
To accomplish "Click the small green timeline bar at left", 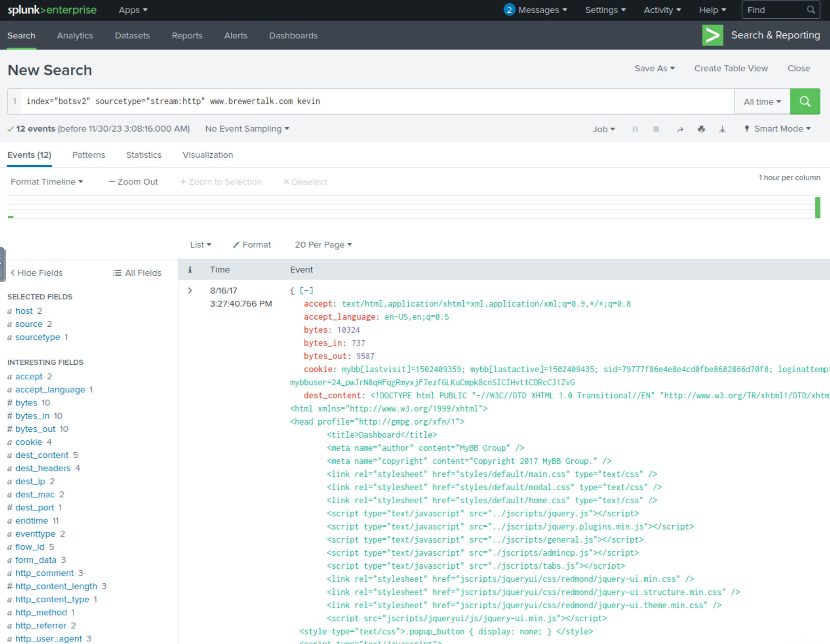I will [x=10, y=217].
